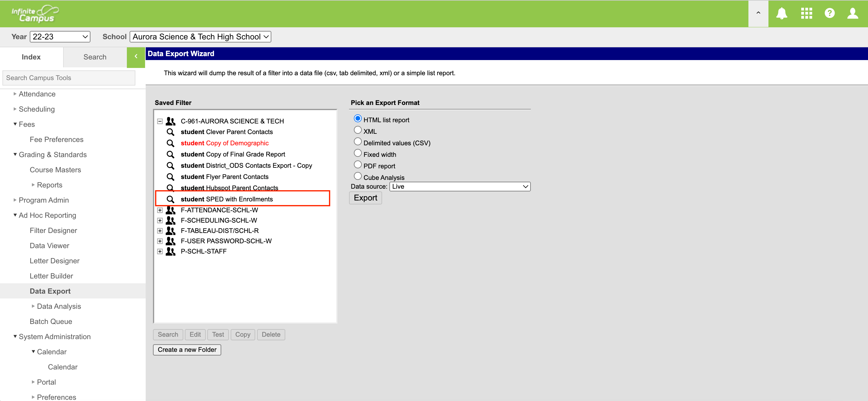Collapse the header with the up caret
Viewport: 868px width, 401px height.
(x=758, y=13)
